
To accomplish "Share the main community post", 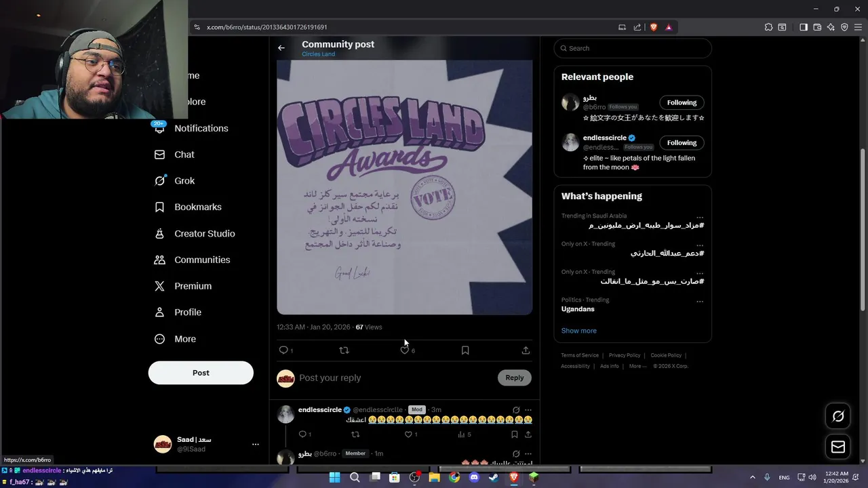I will click(526, 350).
